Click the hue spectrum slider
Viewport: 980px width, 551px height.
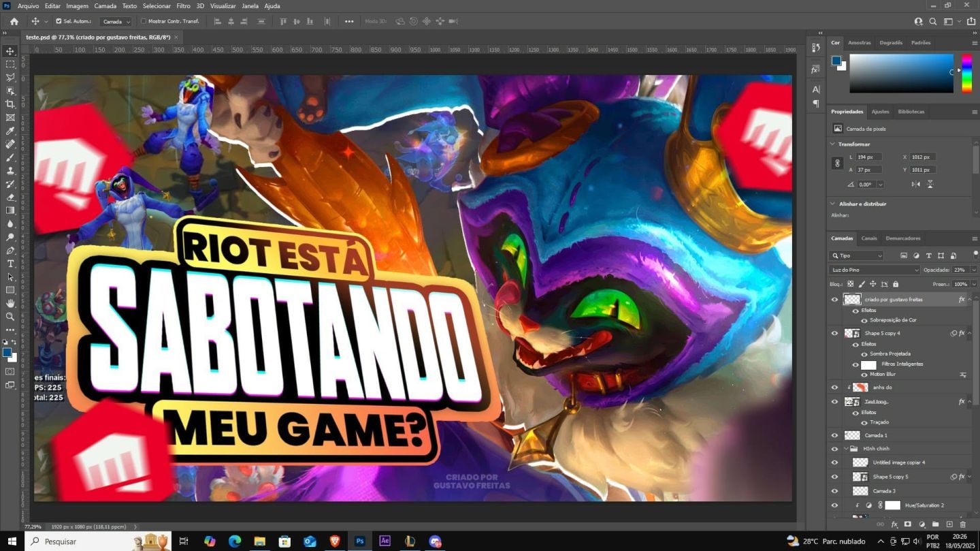pyautogui.click(x=966, y=73)
